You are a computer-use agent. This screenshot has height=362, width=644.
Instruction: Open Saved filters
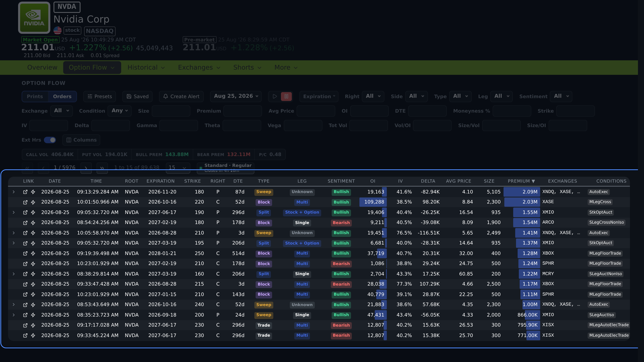(137, 97)
